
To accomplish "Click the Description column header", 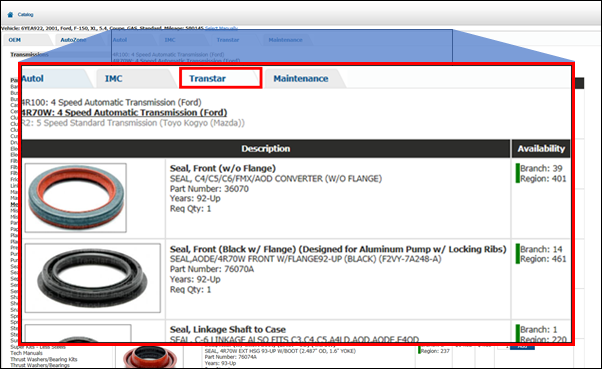I will coord(266,149).
